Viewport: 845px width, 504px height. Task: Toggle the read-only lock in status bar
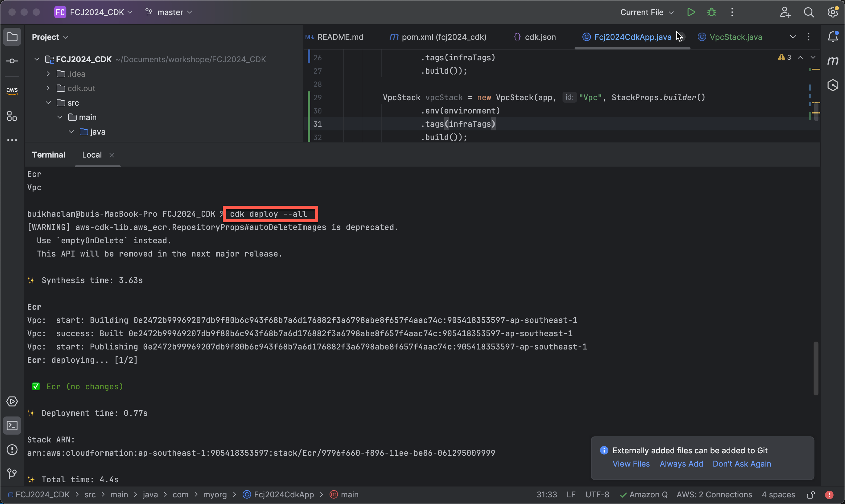pos(811,495)
